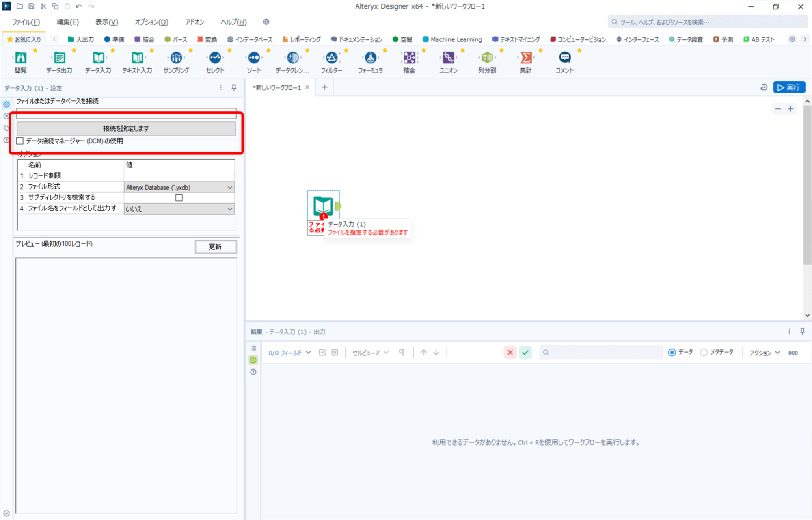Open the 編集(E) menu
The height and width of the screenshot is (520, 812).
pyautogui.click(x=68, y=22)
